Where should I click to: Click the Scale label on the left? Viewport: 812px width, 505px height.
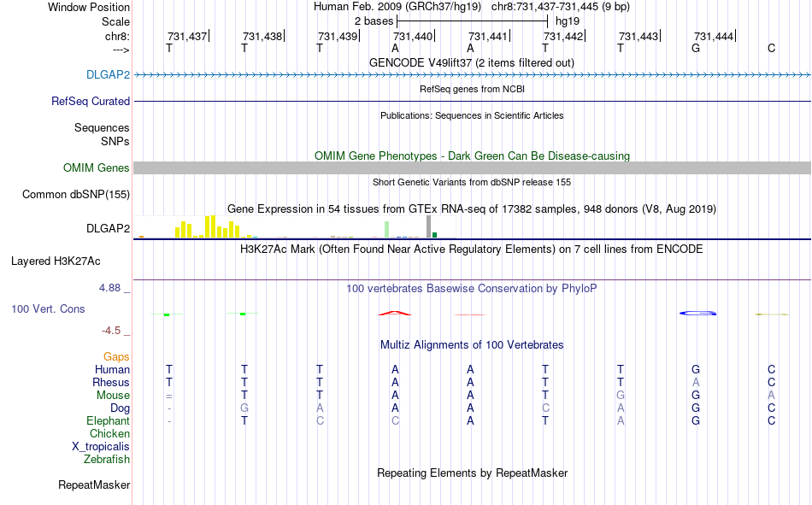point(115,21)
